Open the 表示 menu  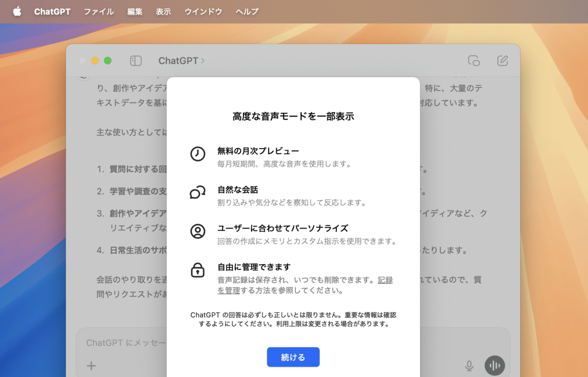click(x=164, y=11)
